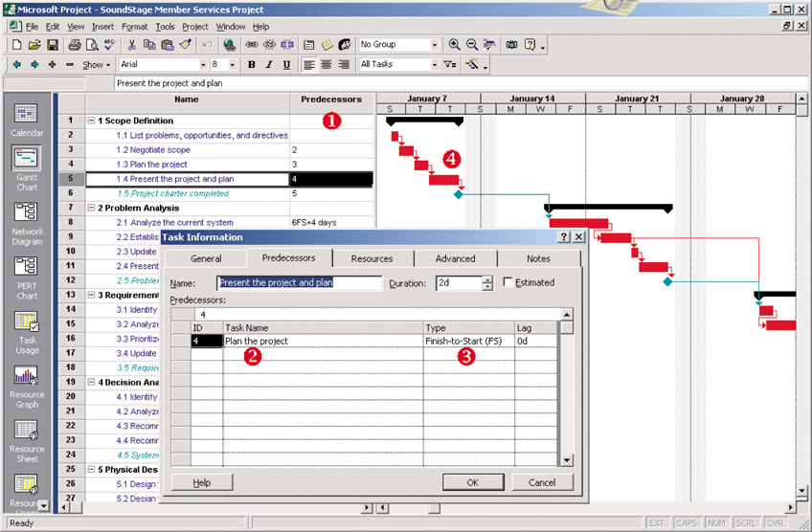Image resolution: width=812 pixels, height=532 pixels.
Task: Click the Insert Hyperlink globe icon
Action: 230,45
